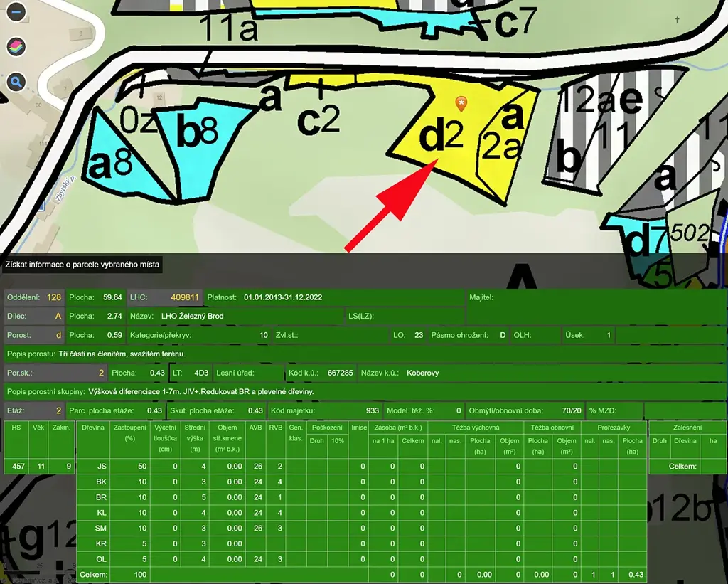Open the map layers panel
This screenshot has height=584, width=728.
coord(16,48)
